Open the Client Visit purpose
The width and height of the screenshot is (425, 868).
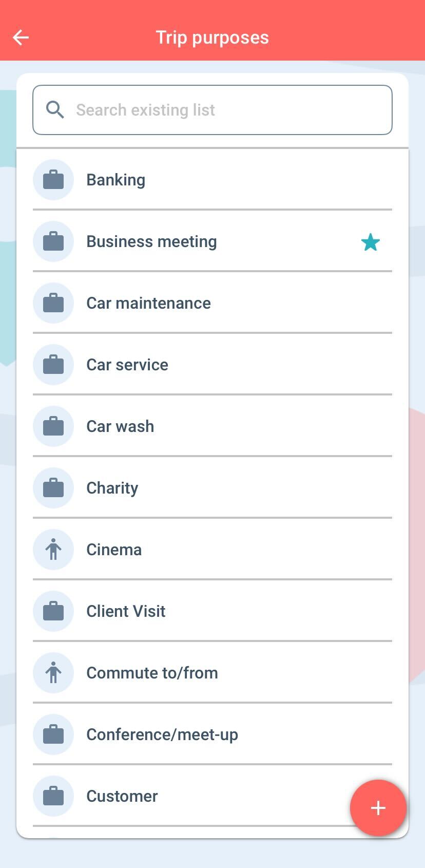(126, 612)
